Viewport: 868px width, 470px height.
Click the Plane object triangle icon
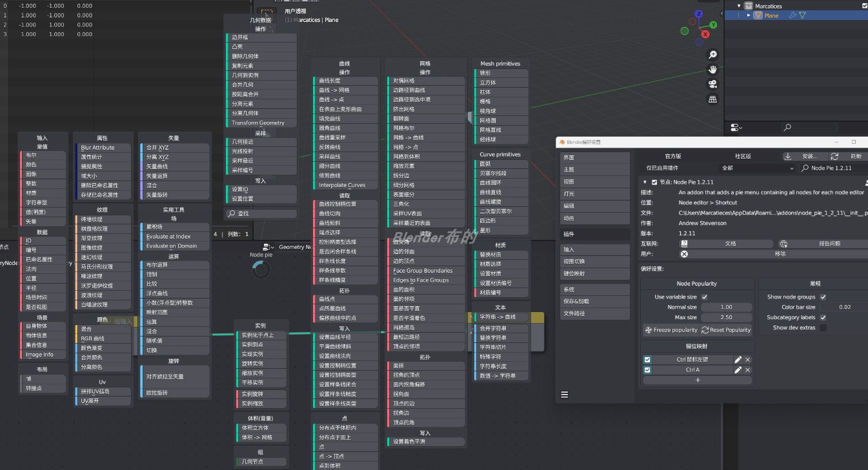(x=758, y=15)
